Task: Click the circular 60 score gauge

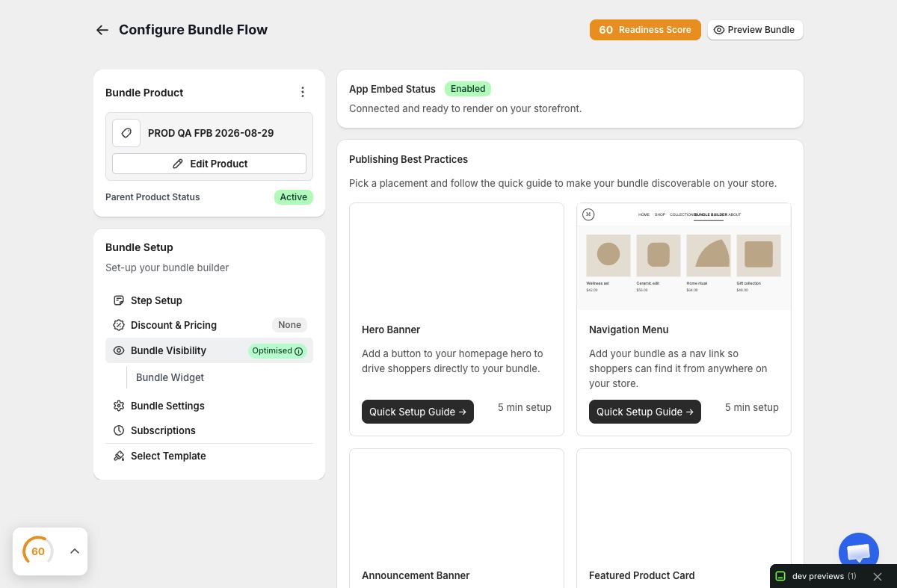Action: (38, 551)
